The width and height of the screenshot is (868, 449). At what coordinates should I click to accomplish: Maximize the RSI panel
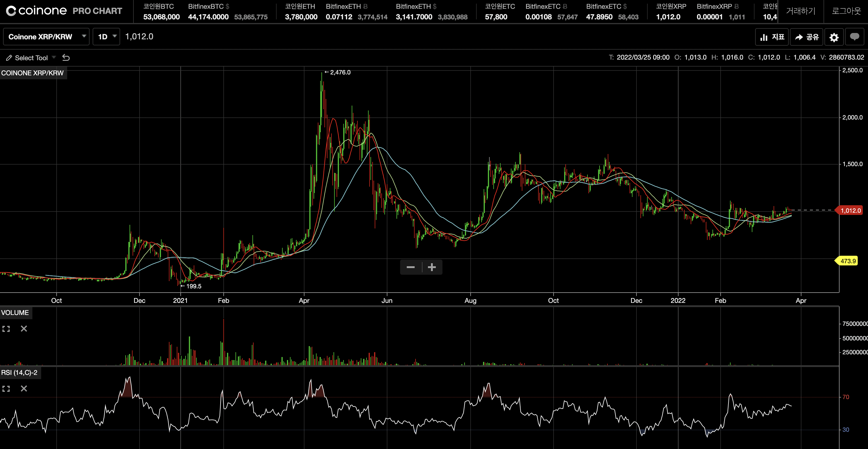(x=6, y=389)
